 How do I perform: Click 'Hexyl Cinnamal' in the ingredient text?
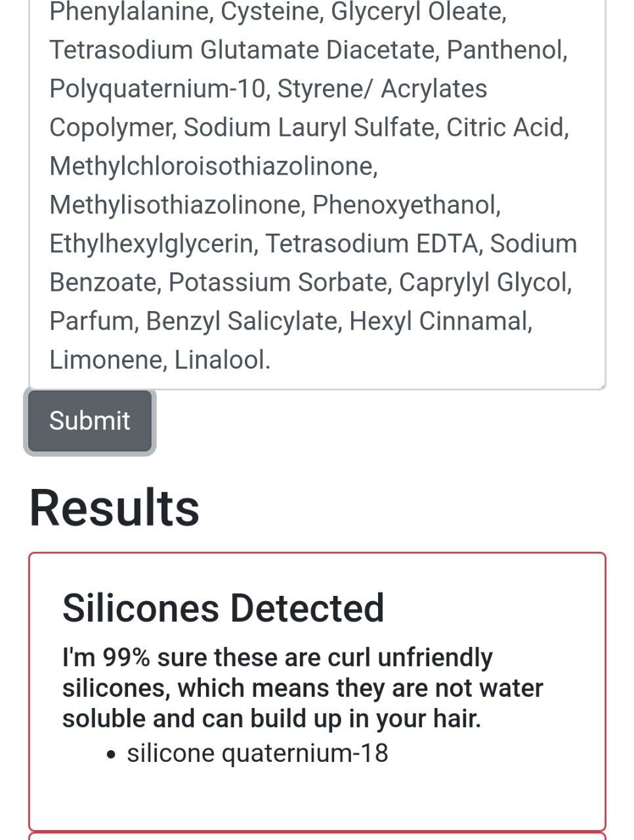[438, 321]
